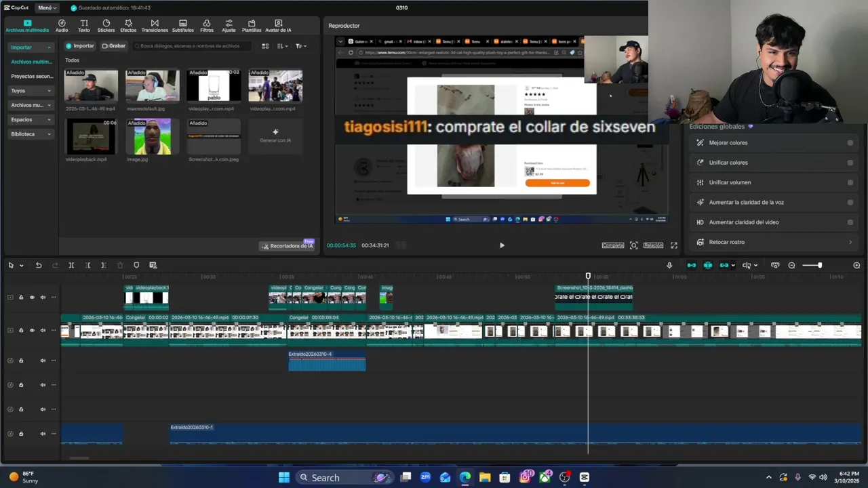Image resolution: width=868 pixels, height=488 pixels.
Task: Open File Explorer from taskbar
Action: pos(485,478)
